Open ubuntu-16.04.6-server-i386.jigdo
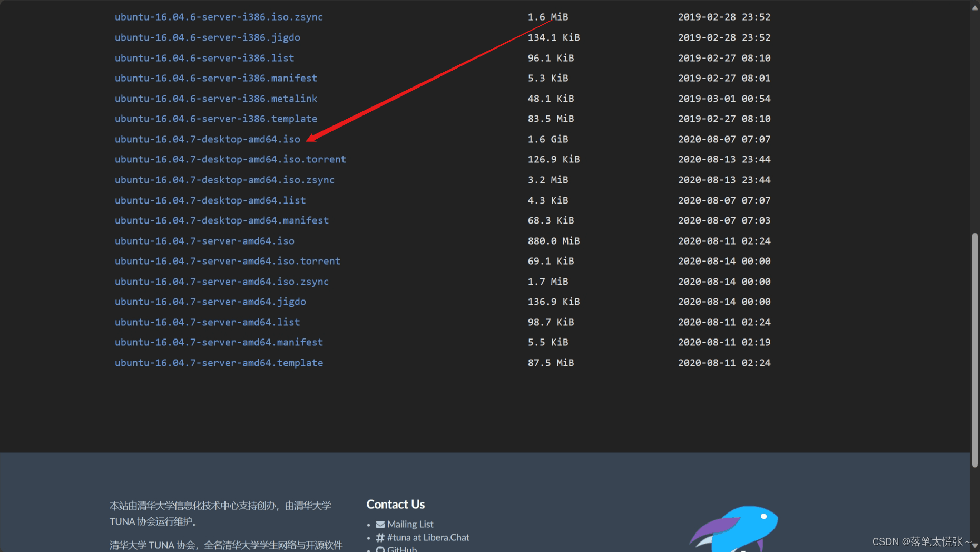Image resolution: width=980 pixels, height=552 pixels. [208, 37]
